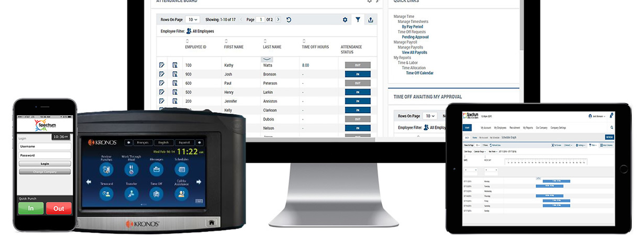Toggle IN status for Josh Bronson
This screenshot has width=644, height=241.
[358, 74]
